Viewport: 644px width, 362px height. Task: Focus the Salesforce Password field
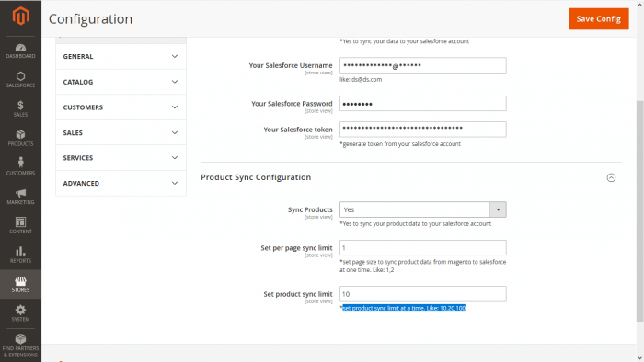pos(422,103)
